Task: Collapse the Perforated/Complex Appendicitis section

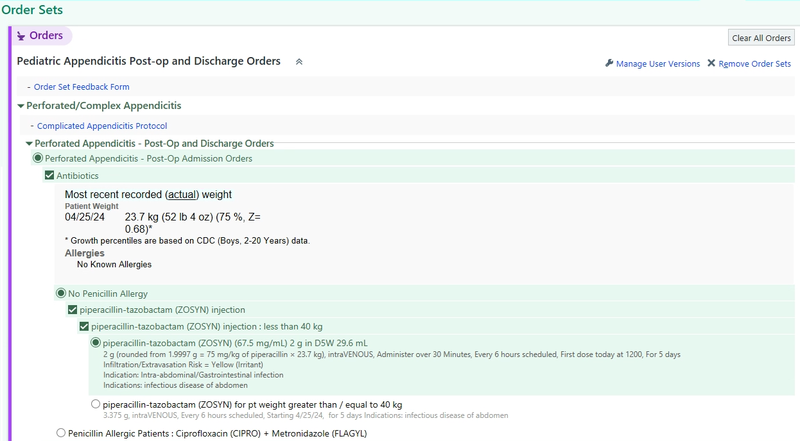Action: pos(21,106)
